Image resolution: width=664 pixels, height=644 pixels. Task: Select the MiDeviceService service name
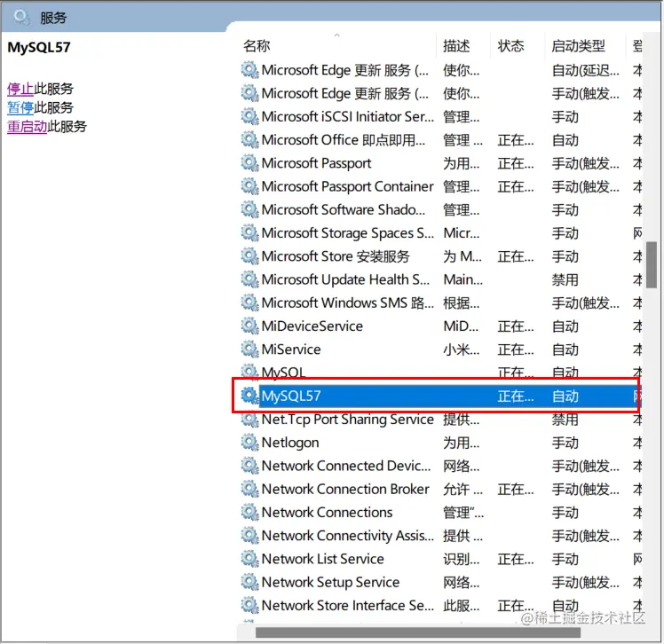tap(312, 326)
